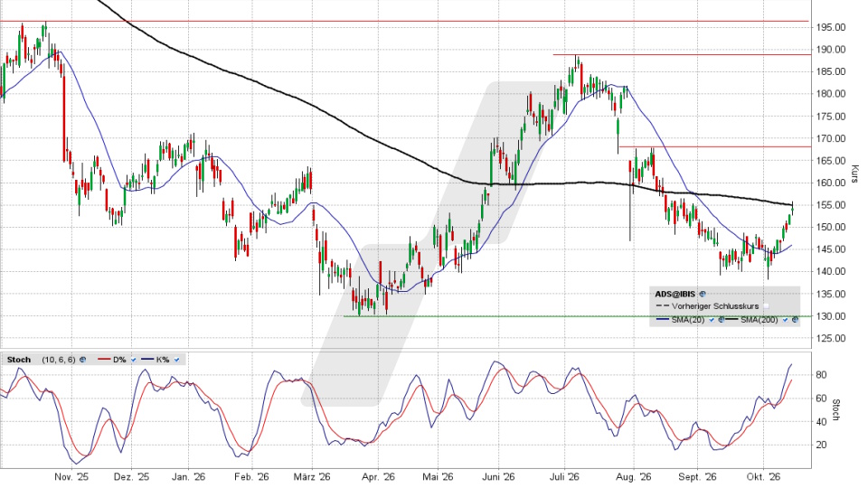Click the 20 level on Stoch axis

(822, 445)
